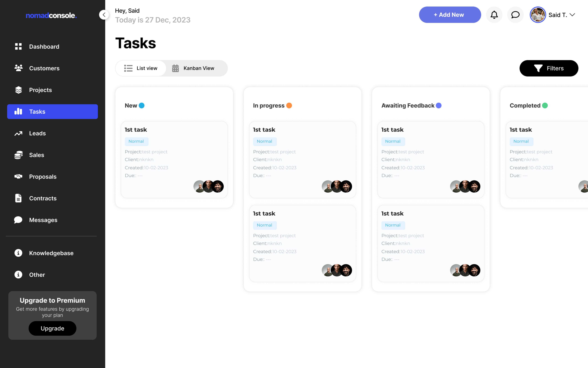Open Contracts in sidebar
The width and height of the screenshot is (588, 368).
point(53,198)
